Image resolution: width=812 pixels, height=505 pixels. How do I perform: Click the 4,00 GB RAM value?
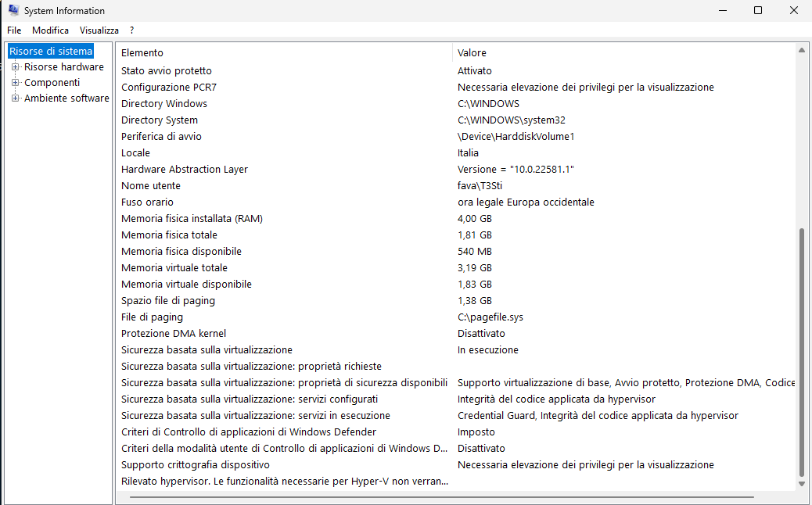474,219
